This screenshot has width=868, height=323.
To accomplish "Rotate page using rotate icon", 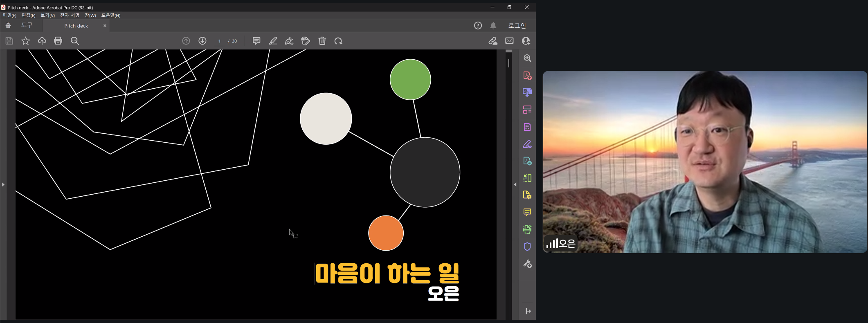I will click(x=338, y=41).
